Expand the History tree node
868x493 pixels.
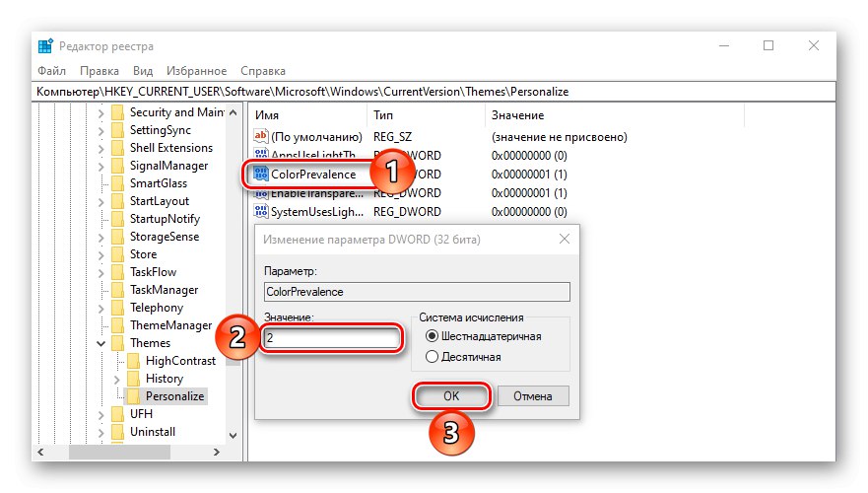tap(117, 379)
